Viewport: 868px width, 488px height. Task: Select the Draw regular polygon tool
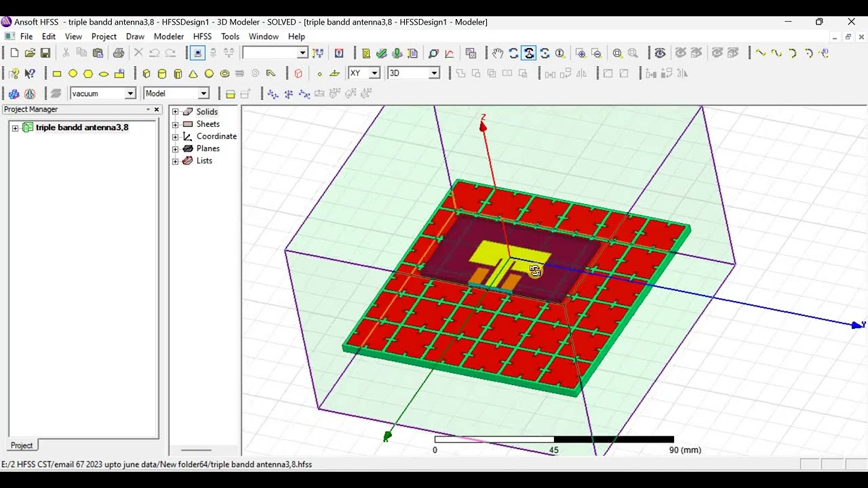click(88, 74)
